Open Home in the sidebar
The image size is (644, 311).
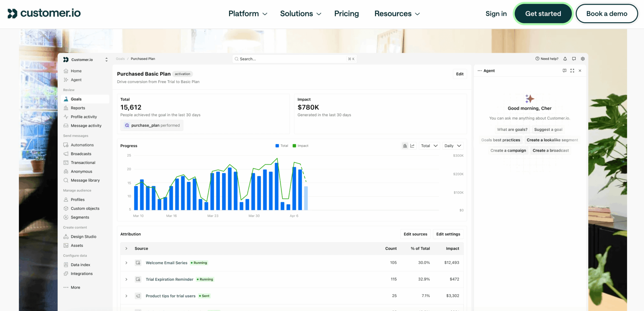[85, 71]
